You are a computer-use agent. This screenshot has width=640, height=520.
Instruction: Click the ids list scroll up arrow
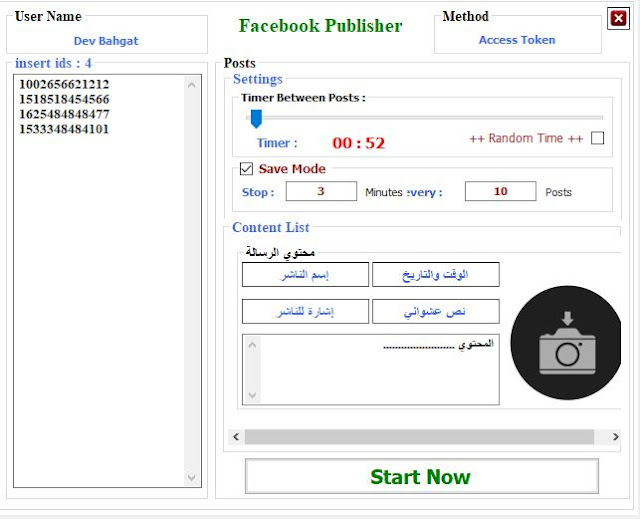point(191,85)
